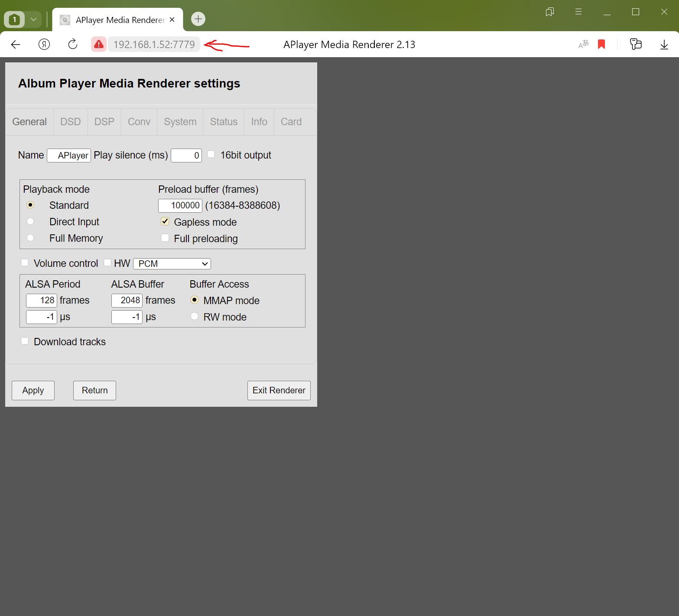Open the System settings tab
The height and width of the screenshot is (616, 679).
(x=180, y=122)
